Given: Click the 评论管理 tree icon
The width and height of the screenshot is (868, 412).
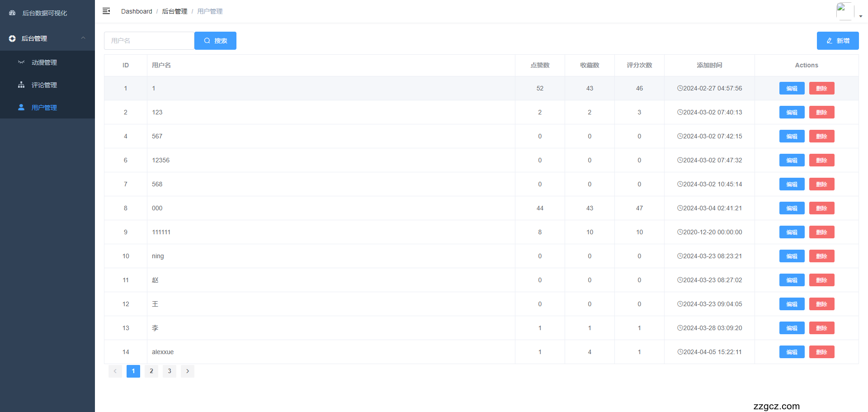Looking at the screenshot, I should (x=21, y=85).
